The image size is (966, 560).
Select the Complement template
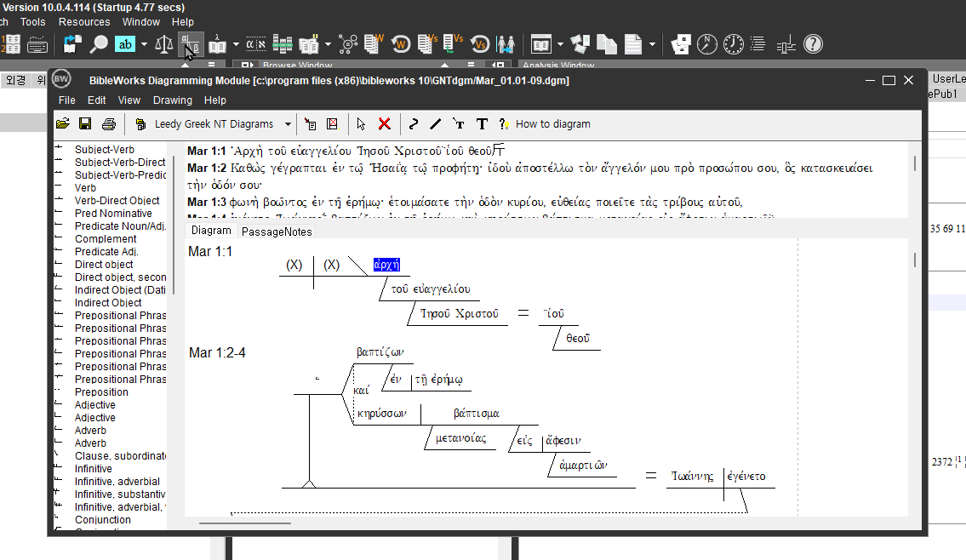(106, 239)
